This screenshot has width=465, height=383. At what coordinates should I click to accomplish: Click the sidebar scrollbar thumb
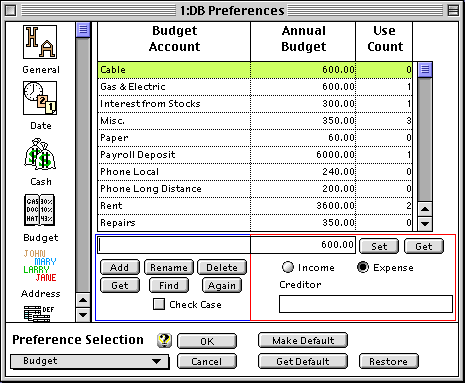pyautogui.click(x=83, y=30)
